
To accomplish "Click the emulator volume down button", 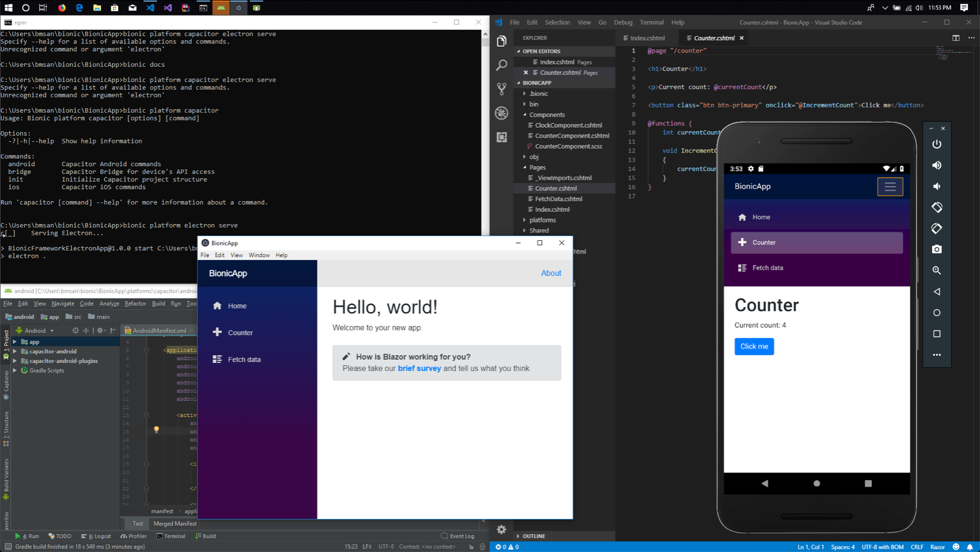I will pos(937,186).
